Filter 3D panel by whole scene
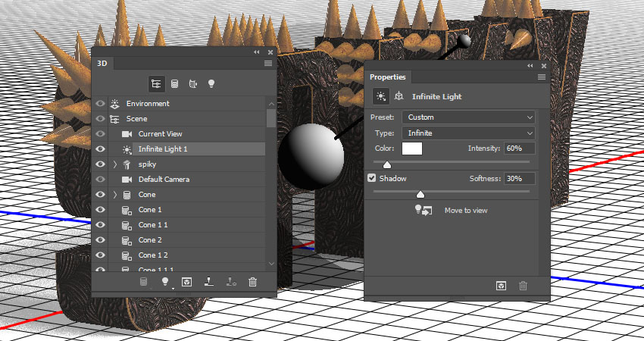This screenshot has height=341, width=644. 156,84
